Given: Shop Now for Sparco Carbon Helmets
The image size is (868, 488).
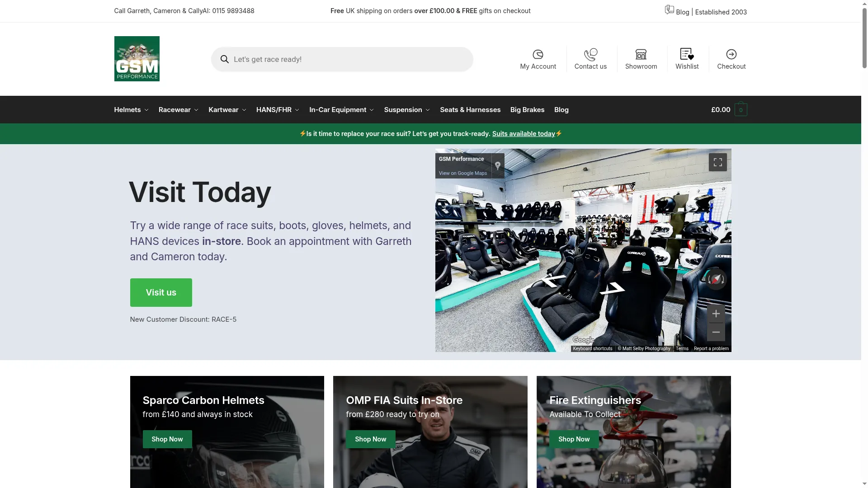Looking at the screenshot, I should tap(167, 439).
